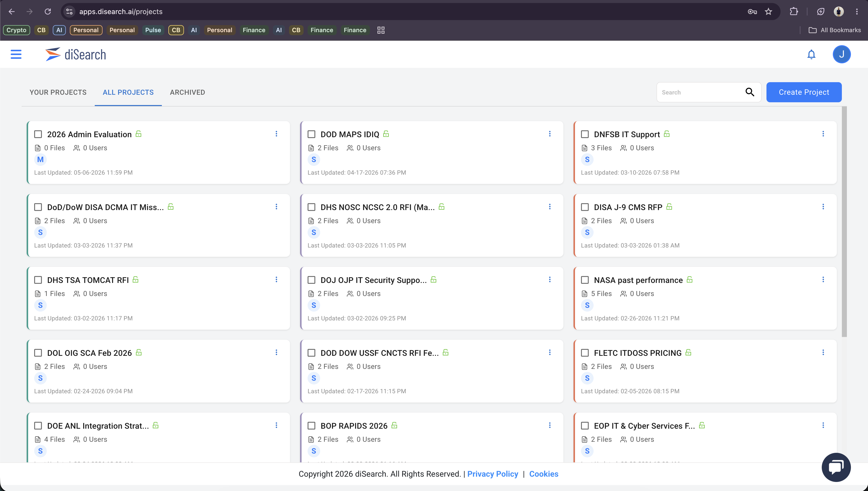Click the projects list vertical scrollbar

click(844, 222)
